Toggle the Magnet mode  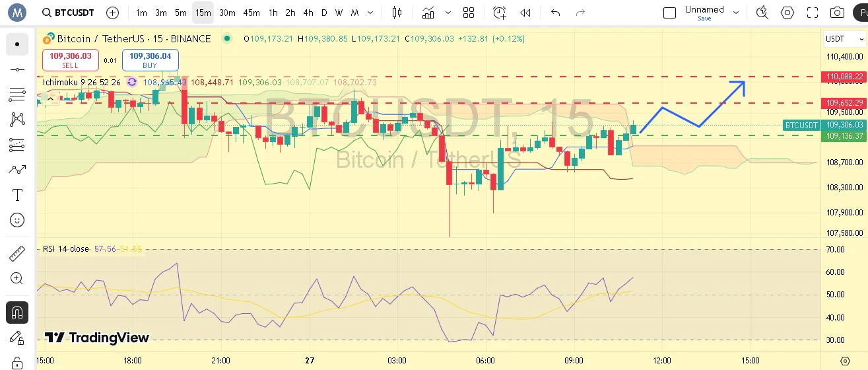coord(17,312)
